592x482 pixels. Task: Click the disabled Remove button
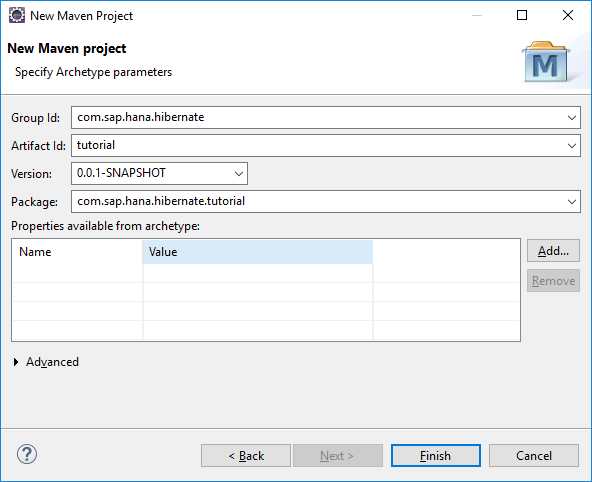click(553, 280)
